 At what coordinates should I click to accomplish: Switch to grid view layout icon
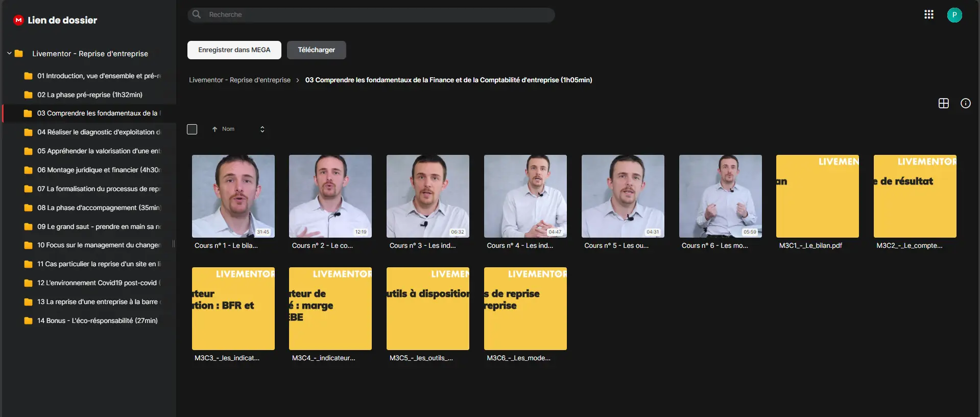coord(943,103)
